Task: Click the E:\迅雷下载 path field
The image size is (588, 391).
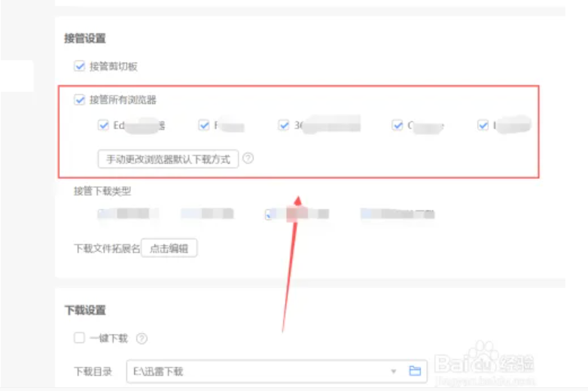Action: [277, 371]
